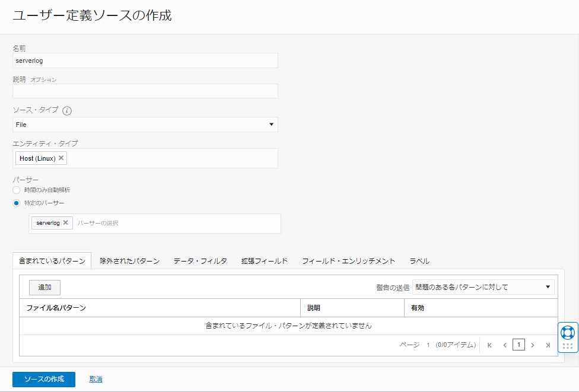Click inside the 説明 description field

coord(145,91)
